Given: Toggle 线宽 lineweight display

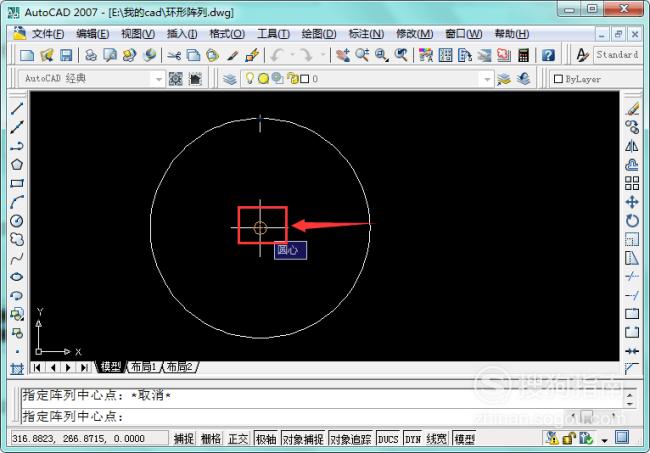Looking at the screenshot, I should click(437, 439).
